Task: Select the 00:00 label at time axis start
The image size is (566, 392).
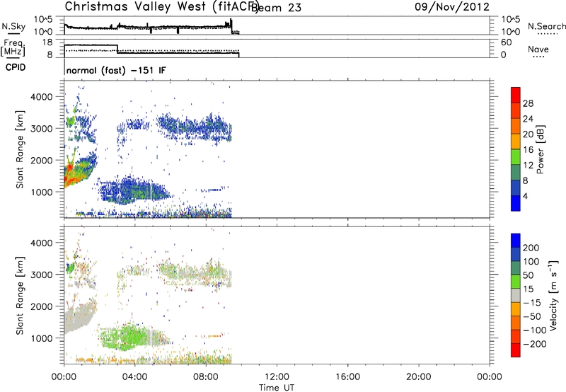Action: click(x=64, y=377)
